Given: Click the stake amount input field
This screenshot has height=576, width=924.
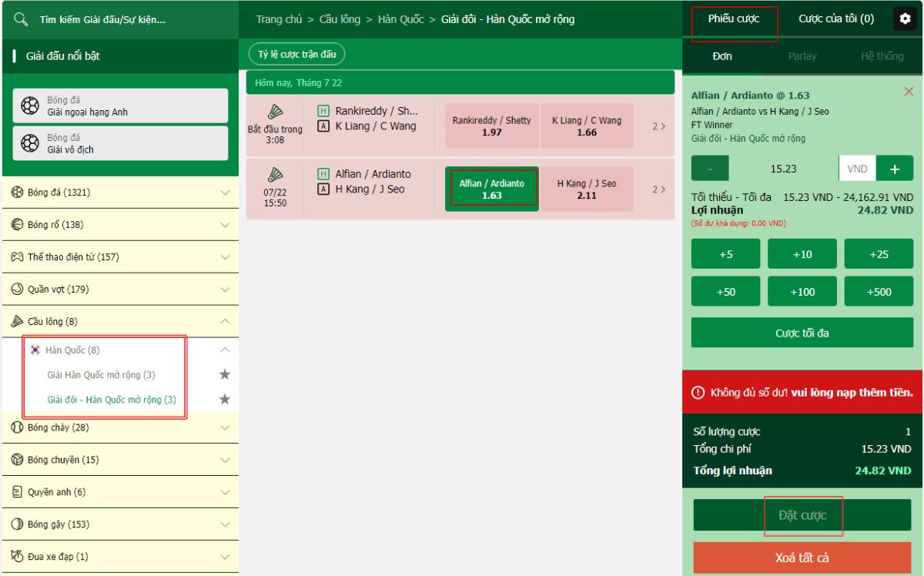Looking at the screenshot, I should coord(783,169).
